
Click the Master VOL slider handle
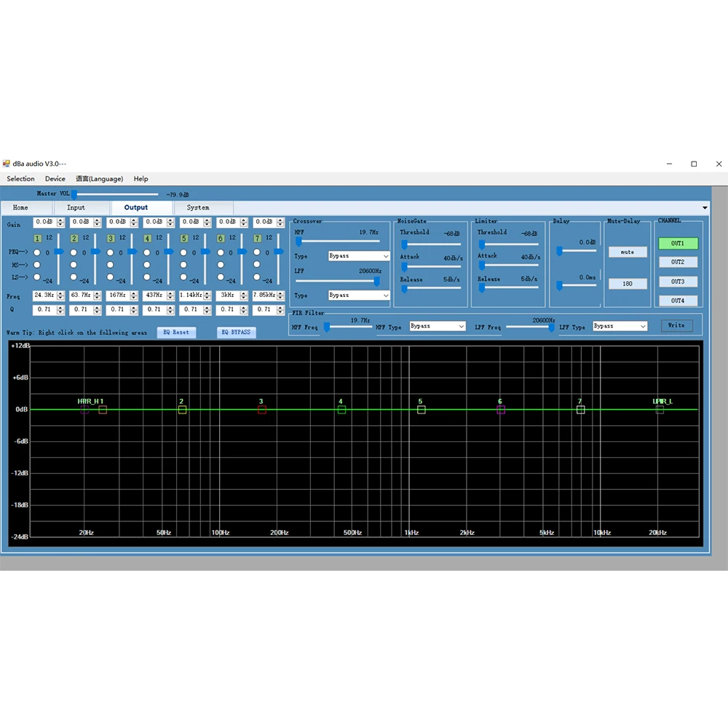(74, 194)
